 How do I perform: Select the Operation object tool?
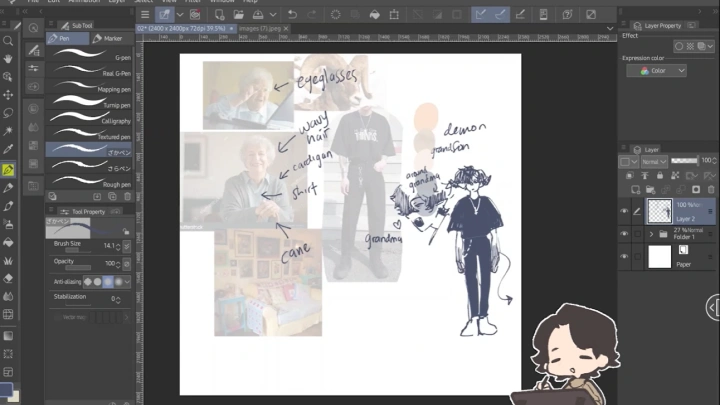(8, 77)
